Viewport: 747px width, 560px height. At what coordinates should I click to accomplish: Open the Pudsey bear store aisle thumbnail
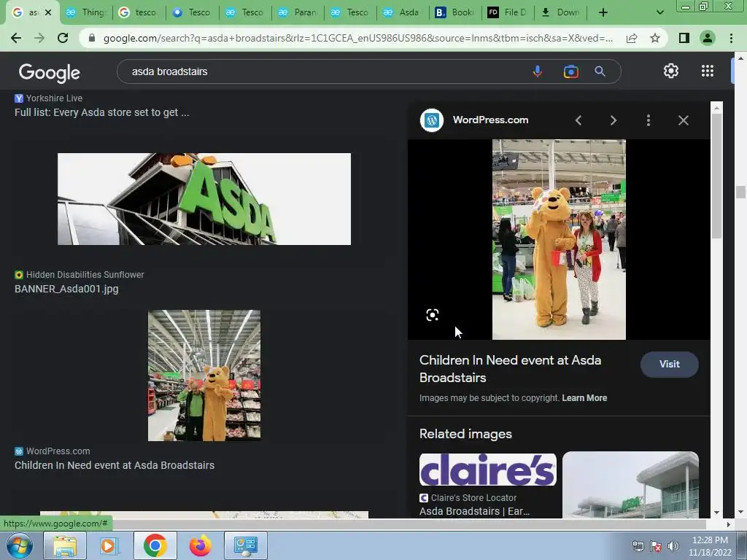tap(204, 376)
